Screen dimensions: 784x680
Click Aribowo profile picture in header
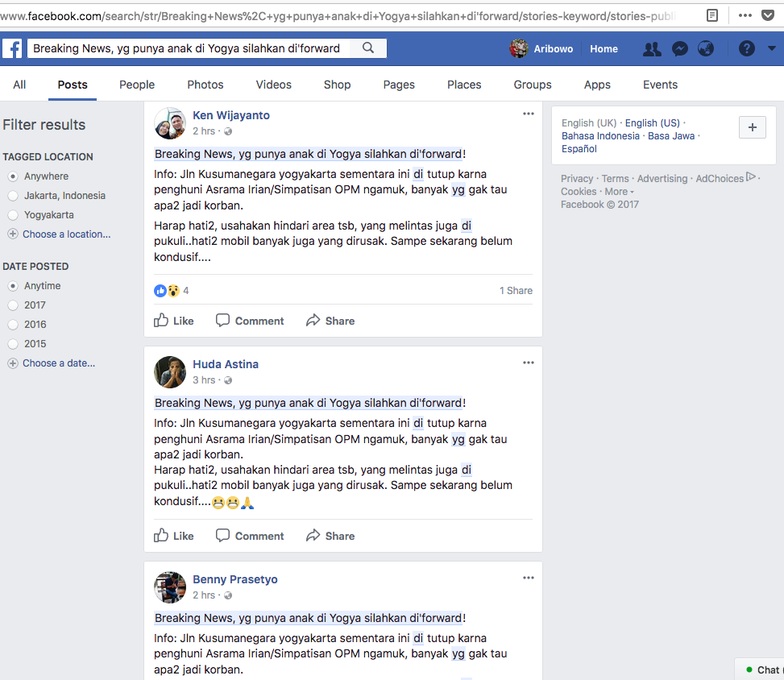click(518, 48)
